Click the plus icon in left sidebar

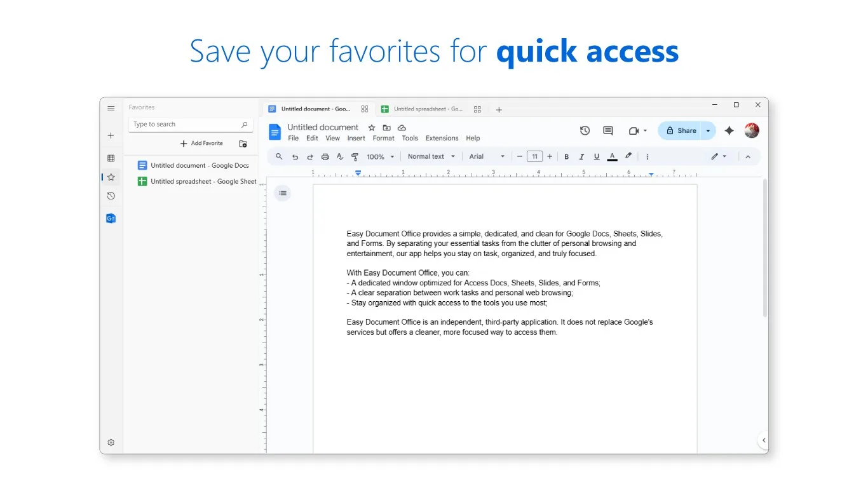tap(111, 135)
